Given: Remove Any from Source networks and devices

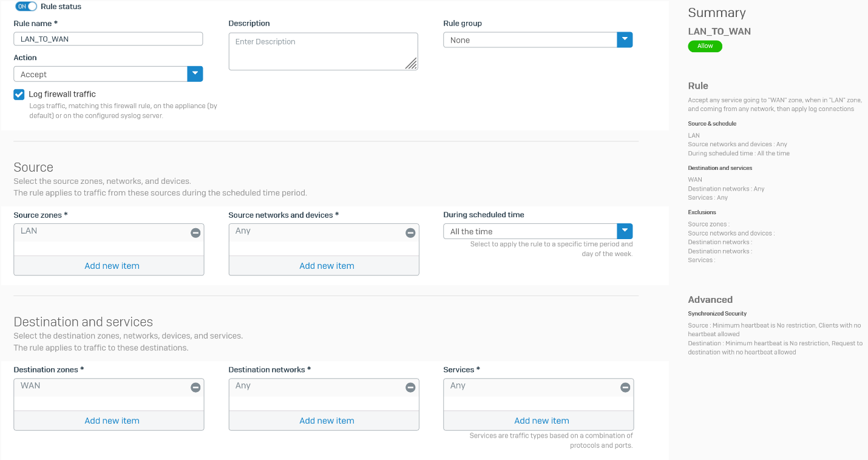Looking at the screenshot, I should click(x=410, y=232).
